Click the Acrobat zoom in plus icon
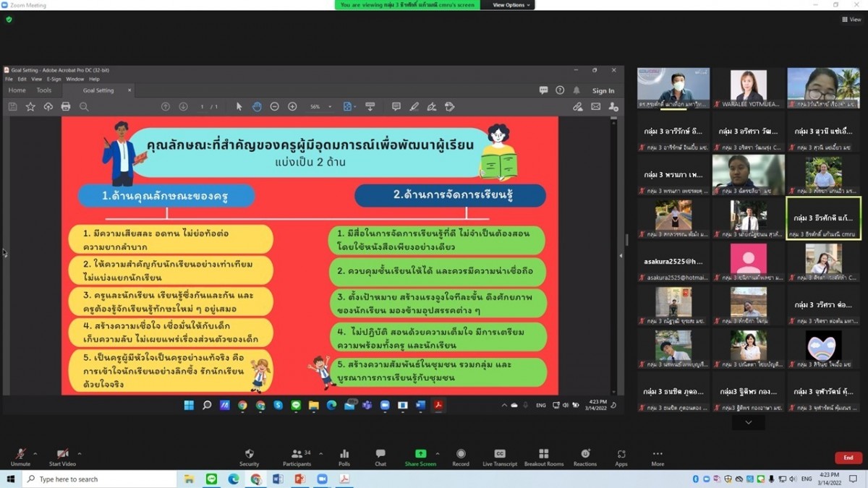This screenshot has width=868, height=488. (x=292, y=107)
